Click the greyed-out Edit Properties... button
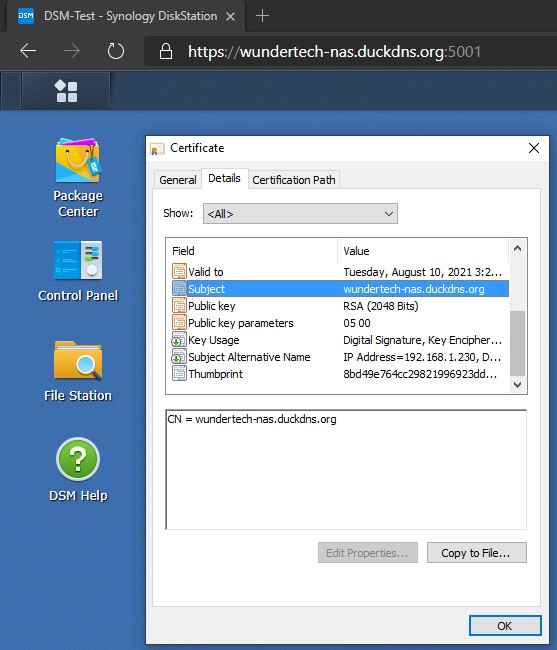Screen dimensions: 557x650 pyautogui.click(x=368, y=553)
